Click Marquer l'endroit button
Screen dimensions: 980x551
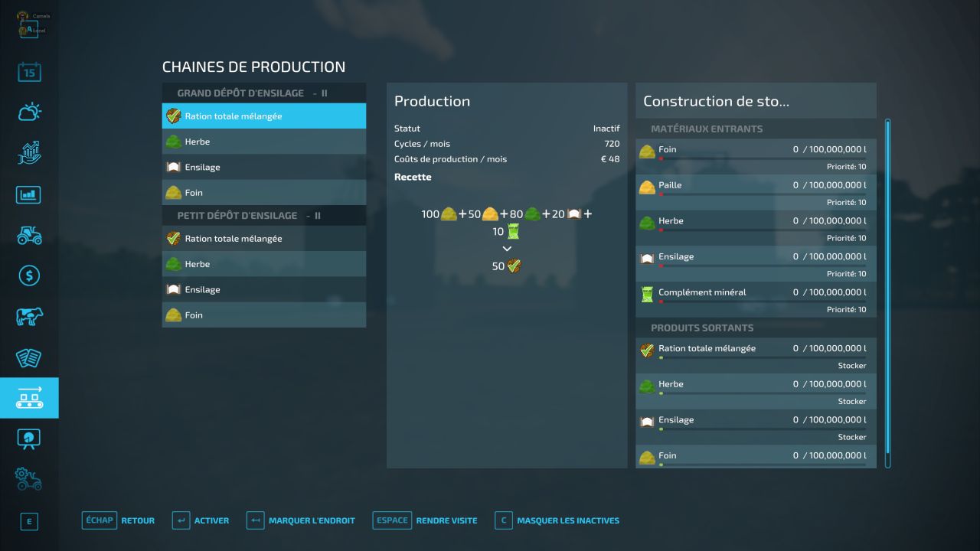(311, 520)
